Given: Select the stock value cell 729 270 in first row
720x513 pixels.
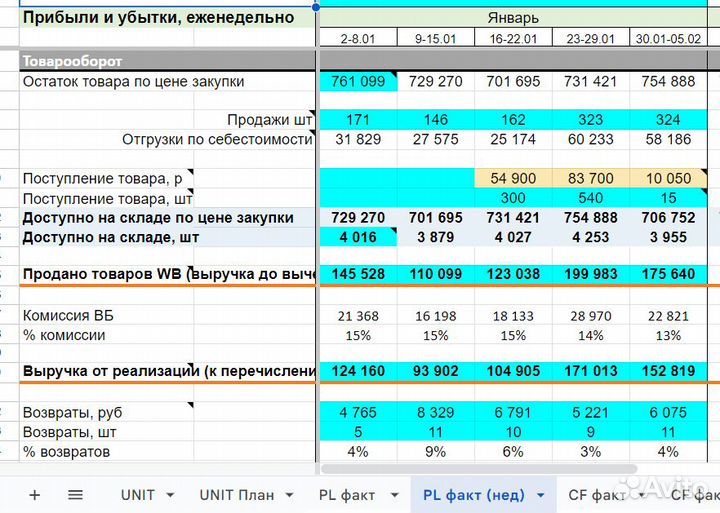Looking at the screenshot, I should [435, 82].
